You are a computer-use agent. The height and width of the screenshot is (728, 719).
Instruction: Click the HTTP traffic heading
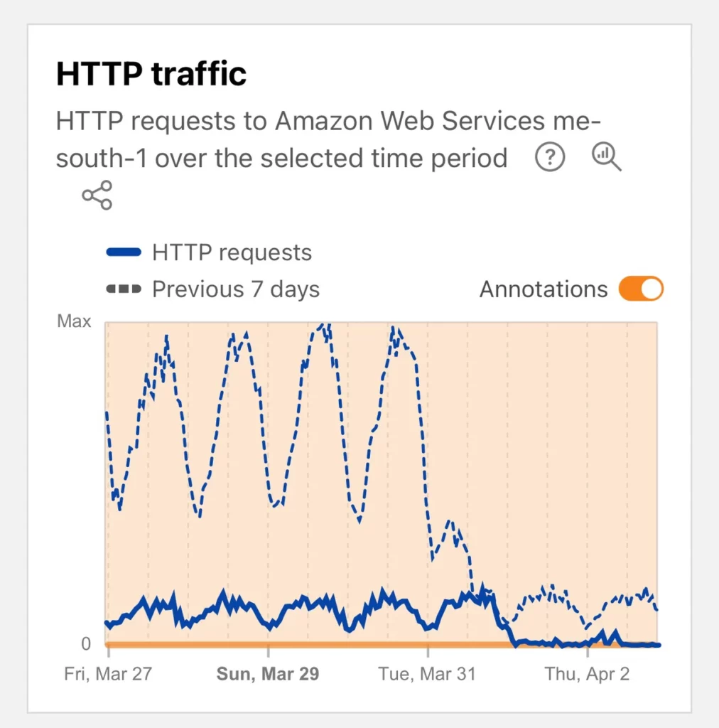point(151,74)
